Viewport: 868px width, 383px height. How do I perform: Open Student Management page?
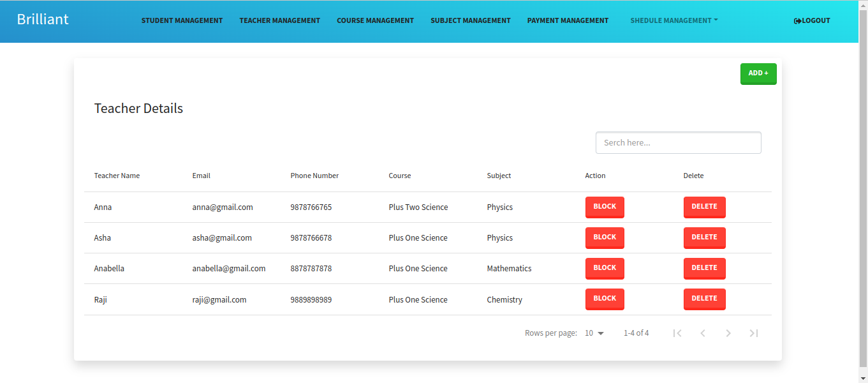(182, 20)
